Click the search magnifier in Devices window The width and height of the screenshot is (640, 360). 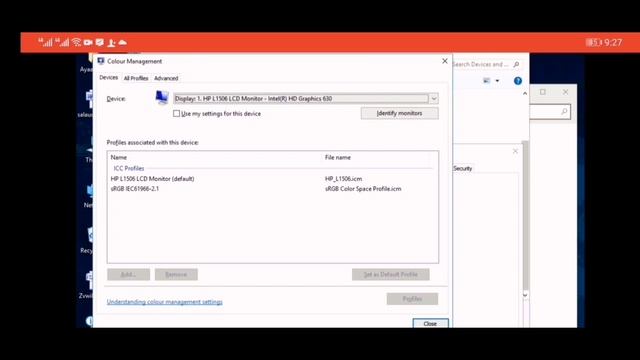tap(516, 64)
